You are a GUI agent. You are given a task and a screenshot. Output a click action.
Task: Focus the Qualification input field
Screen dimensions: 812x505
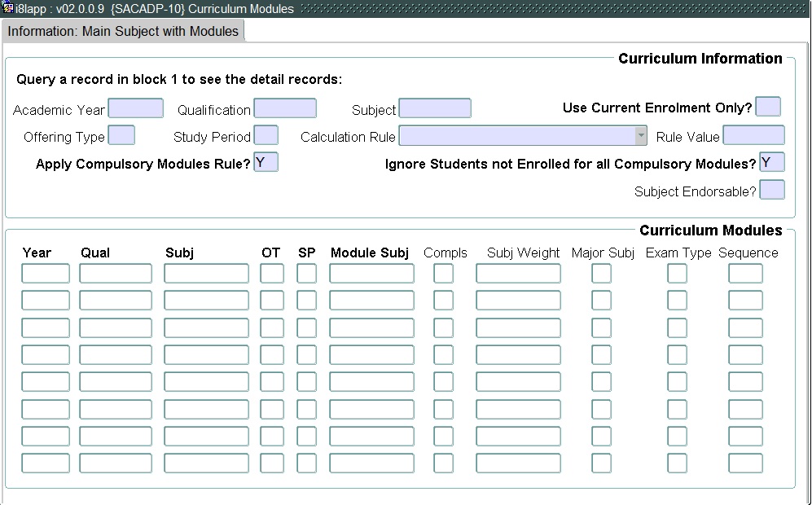[x=285, y=108]
